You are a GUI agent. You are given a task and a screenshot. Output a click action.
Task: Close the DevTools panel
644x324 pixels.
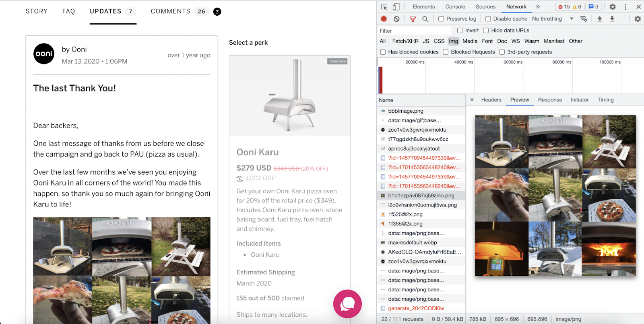638,7
